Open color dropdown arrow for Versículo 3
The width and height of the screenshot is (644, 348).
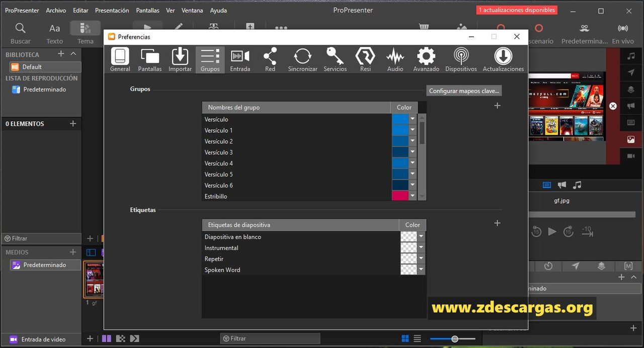click(x=413, y=152)
